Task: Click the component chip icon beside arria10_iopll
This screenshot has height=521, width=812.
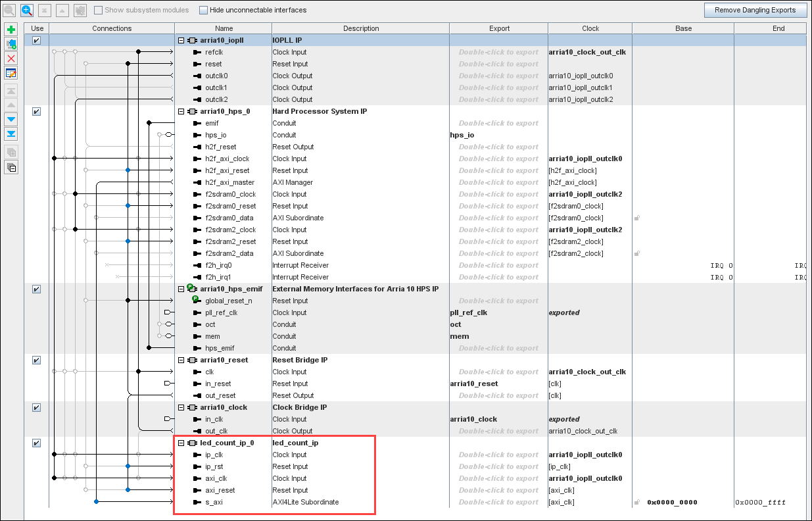Action: click(193, 40)
